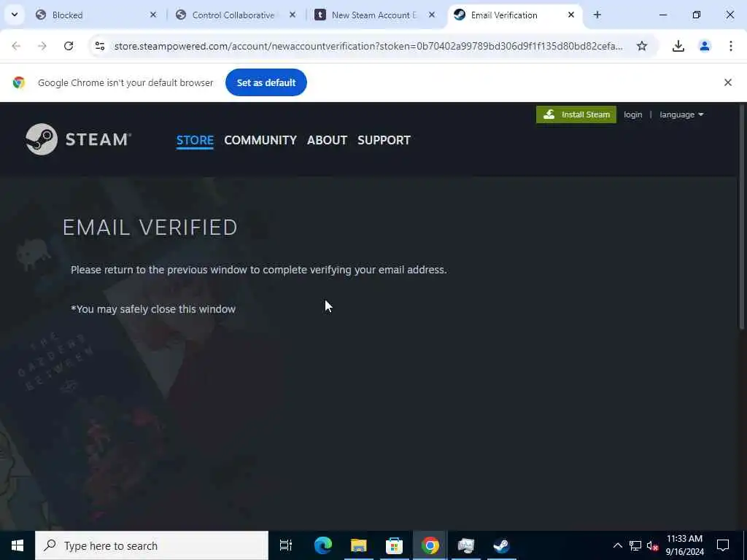Open the clock showing 11:33 AM
Image resolution: width=747 pixels, height=560 pixels.
click(x=684, y=545)
